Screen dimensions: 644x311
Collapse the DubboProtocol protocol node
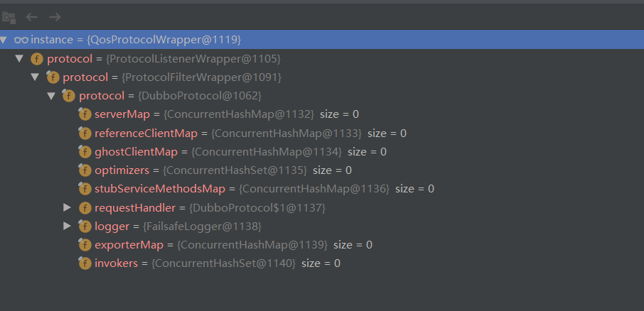pyautogui.click(x=52, y=96)
